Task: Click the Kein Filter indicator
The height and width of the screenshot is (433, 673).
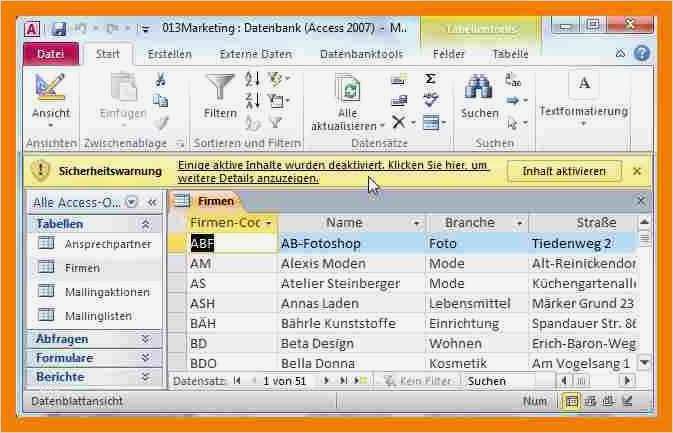Action: coord(418,381)
